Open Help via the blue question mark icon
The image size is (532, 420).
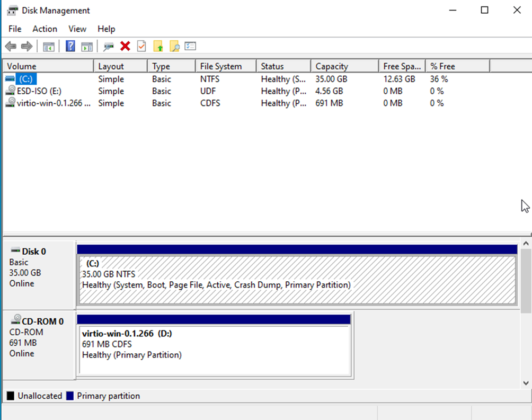[x=70, y=47]
